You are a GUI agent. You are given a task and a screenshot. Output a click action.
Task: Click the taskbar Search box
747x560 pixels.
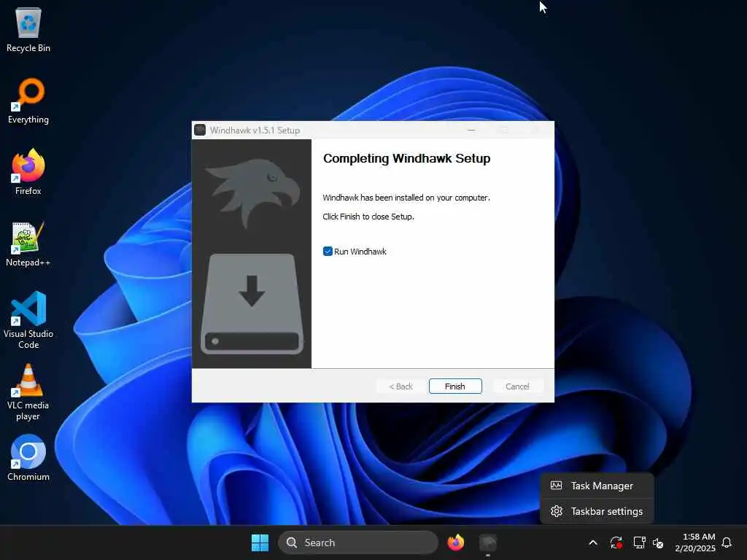pyautogui.click(x=357, y=542)
